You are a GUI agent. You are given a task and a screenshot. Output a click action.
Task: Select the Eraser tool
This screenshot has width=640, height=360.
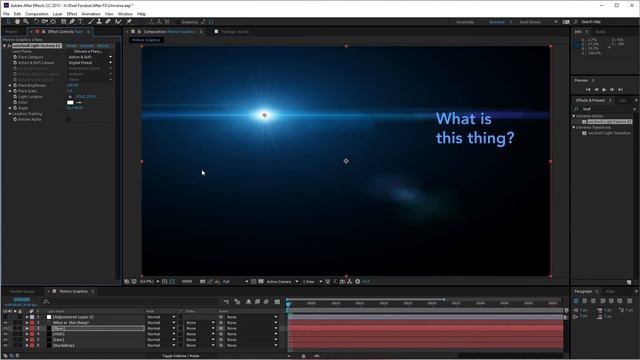tap(108, 22)
